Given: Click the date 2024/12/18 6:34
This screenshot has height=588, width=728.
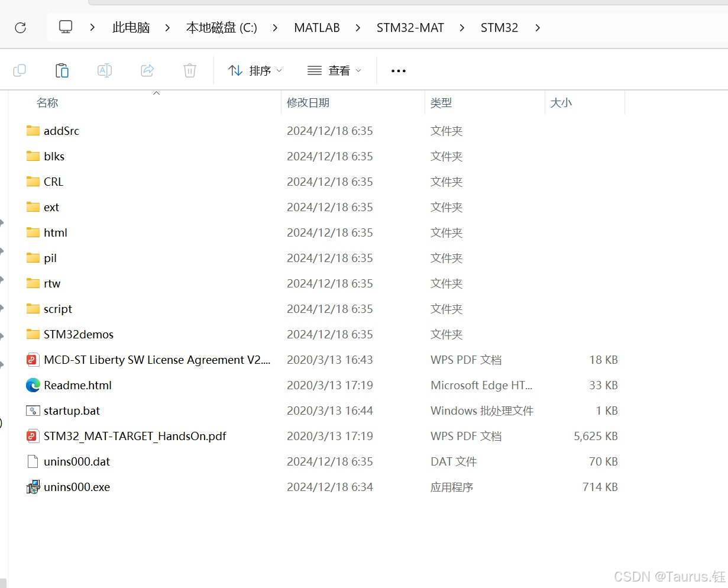Looking at the screenshot, I should [330, 487].
